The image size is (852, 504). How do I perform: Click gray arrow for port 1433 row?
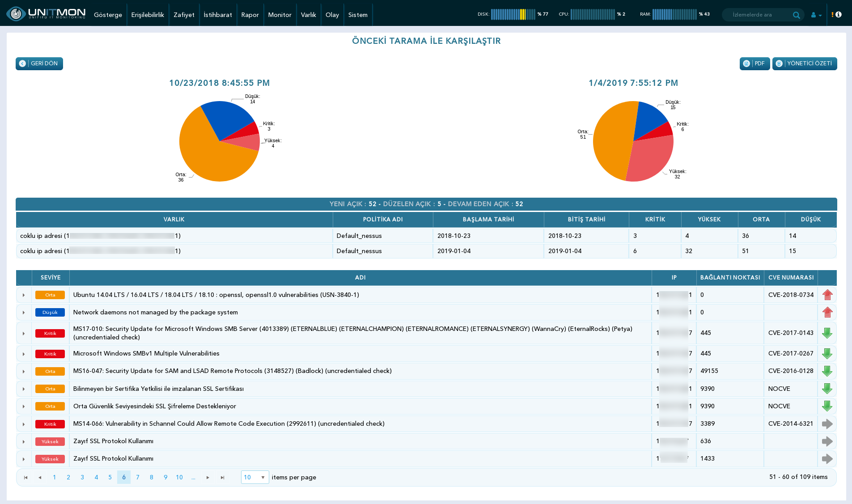(827, 458)
